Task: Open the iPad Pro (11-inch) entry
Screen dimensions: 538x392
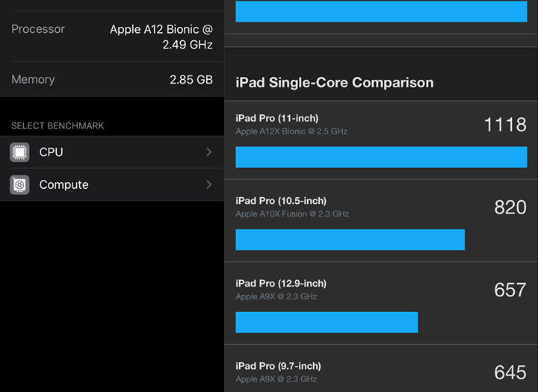Action: tap(276, 118)
